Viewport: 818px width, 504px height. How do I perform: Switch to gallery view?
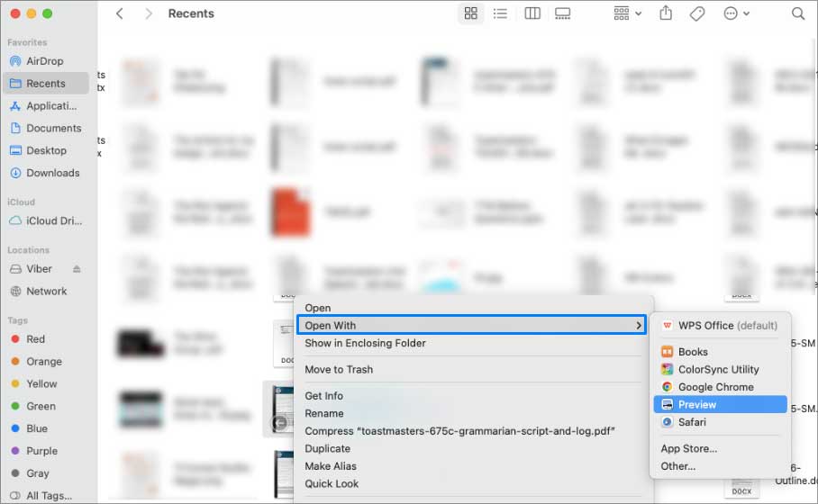[562, 13]
